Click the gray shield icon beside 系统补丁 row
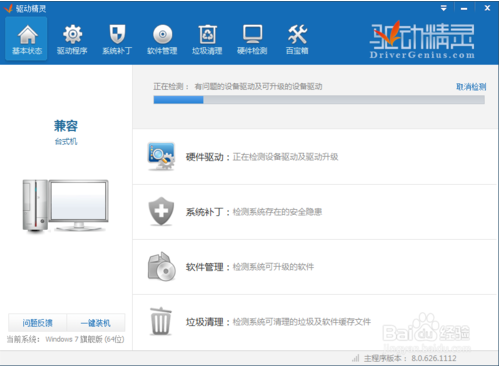 pyautogui.click(x=161, y=211)
